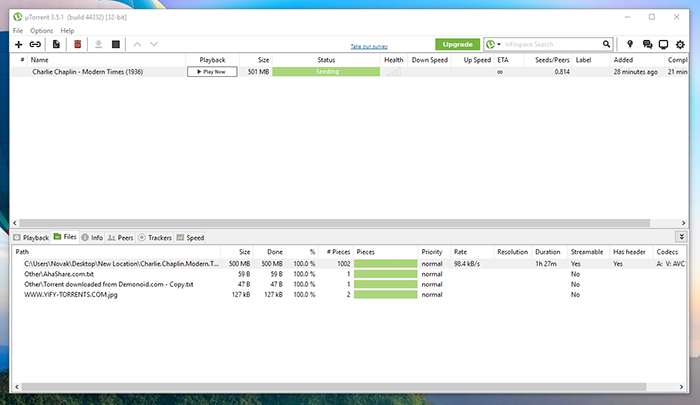
Task: Sort files by the # Pieces column header
Action: tap(336, 252)
